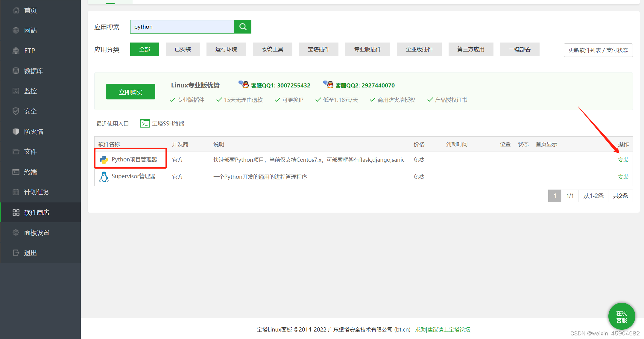Click the Python项目管理器 name
The height and width of the screenshot is (339, 644).
[134, 160]
